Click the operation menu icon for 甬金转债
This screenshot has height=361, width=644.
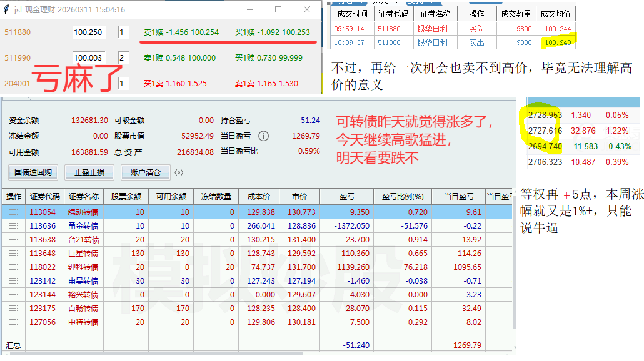pos(13,226)
